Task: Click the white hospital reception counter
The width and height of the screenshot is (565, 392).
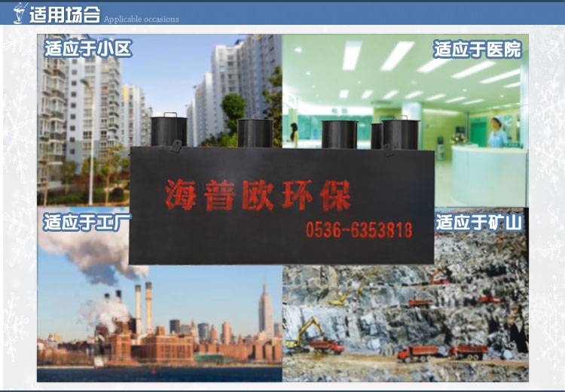Action: click(488, 175)
